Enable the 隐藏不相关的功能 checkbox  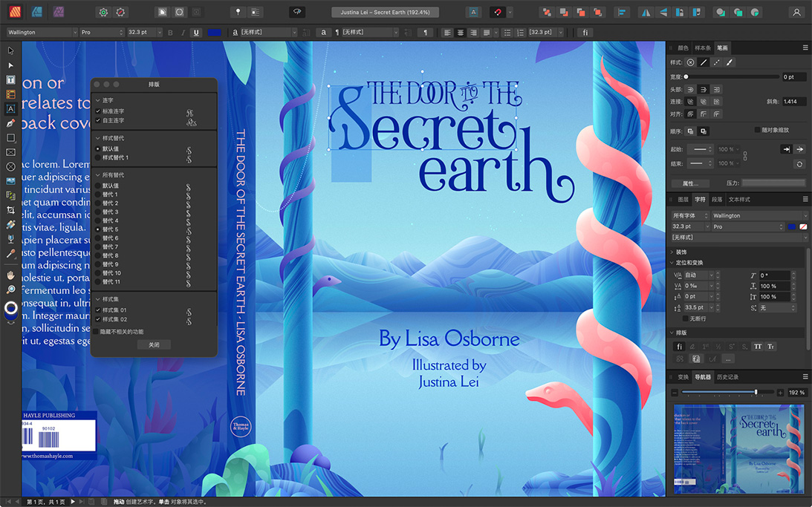coord(96,332)
